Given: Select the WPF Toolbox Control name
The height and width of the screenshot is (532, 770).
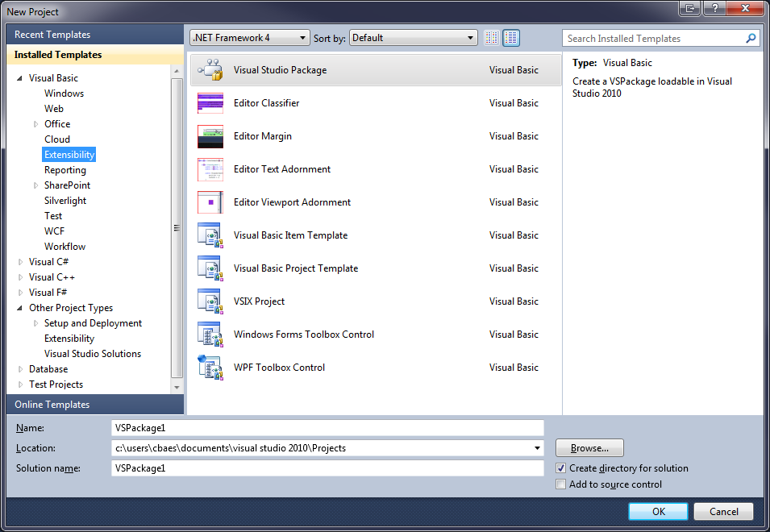Looking at the screenshot, I should tap(280, 368).
